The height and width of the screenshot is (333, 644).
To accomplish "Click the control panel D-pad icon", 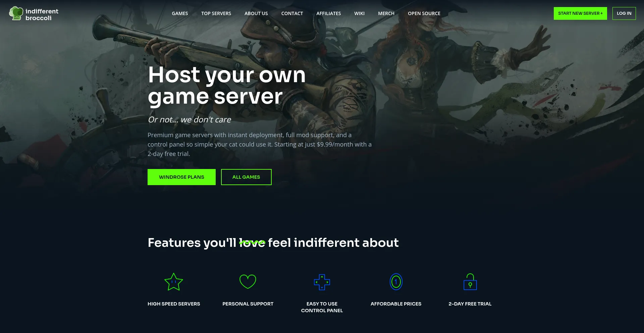I will pos(322,282).
